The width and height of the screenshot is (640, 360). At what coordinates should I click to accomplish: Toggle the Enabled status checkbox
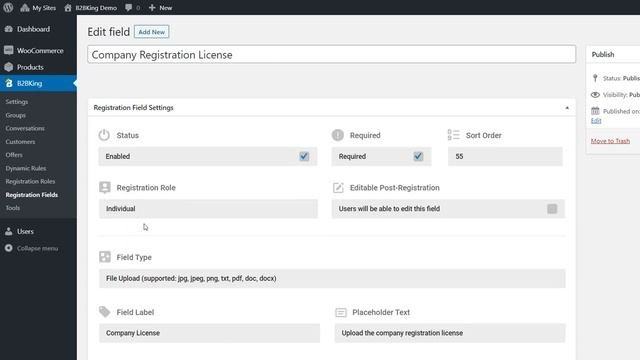pos(304,156)
